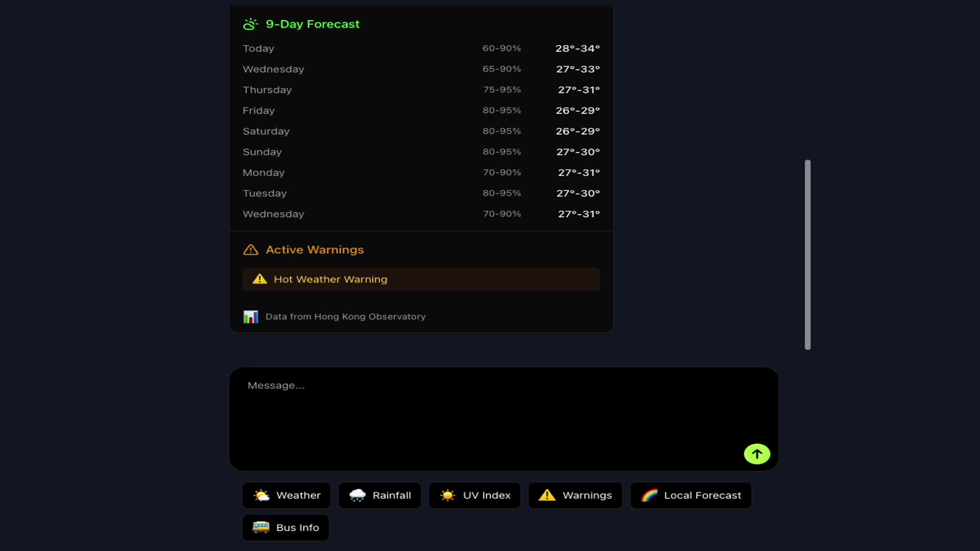Viewport: 980px width, 551px height.
Task: Click the sun-cloud icon beside 9-Day Forecast
Action: tap(250, 23)
